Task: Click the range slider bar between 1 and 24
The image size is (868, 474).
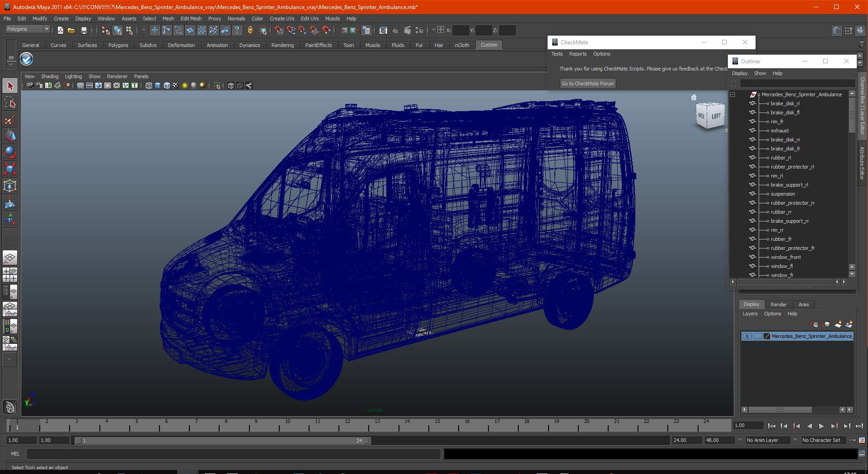Action: click(222, 441)
